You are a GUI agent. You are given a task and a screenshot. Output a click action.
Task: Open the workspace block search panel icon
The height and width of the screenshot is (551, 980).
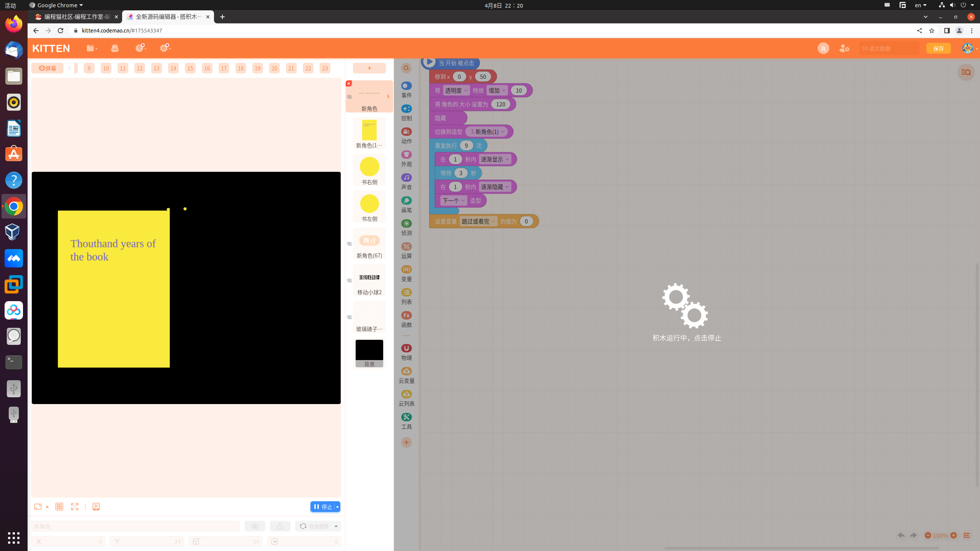(x=966, y=72)
